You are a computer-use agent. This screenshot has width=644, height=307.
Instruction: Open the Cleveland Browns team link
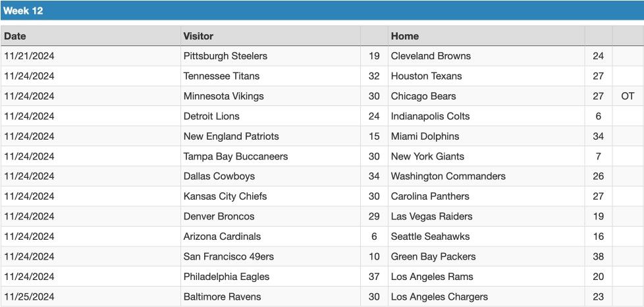431,56
